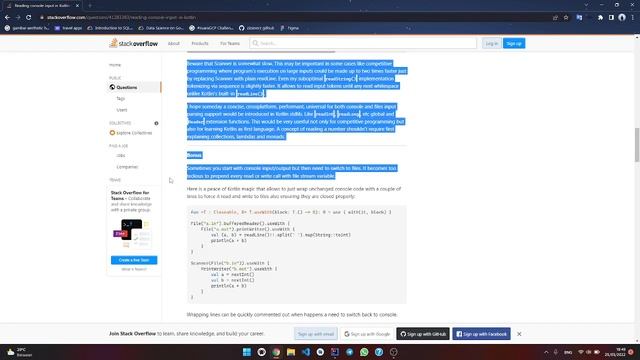Click Sign up with email button

tap(316, 334)
